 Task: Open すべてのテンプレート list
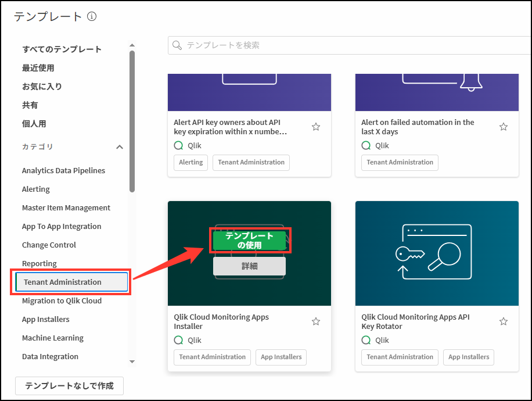pyautogui.click(x=62, y=49)
